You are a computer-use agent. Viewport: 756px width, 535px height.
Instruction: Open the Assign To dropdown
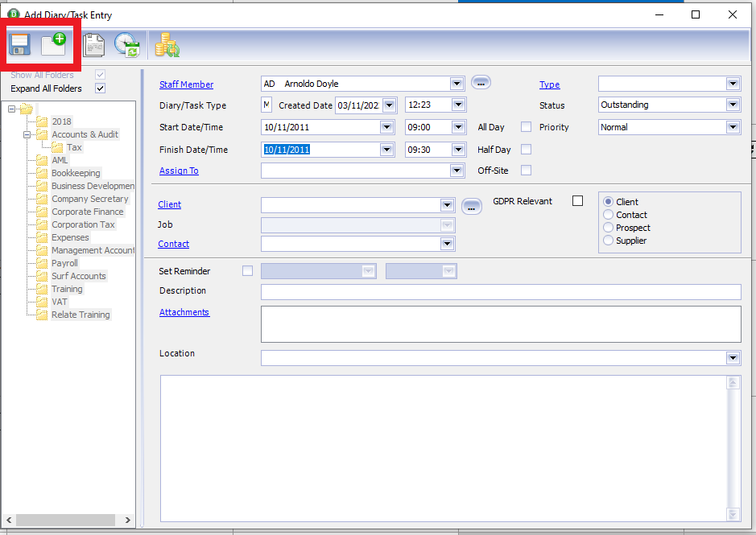(x=456, y=171)
